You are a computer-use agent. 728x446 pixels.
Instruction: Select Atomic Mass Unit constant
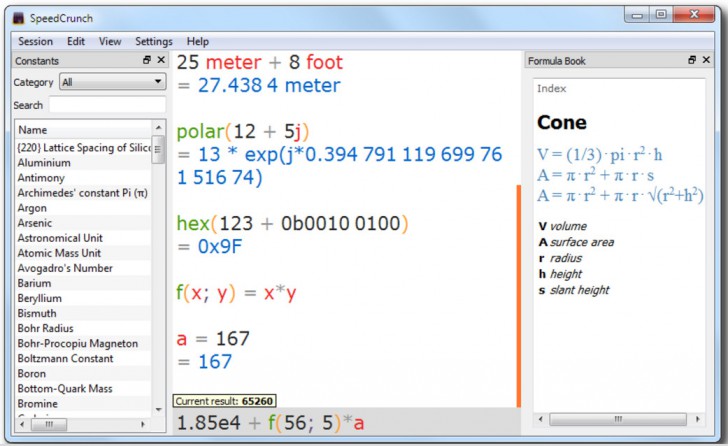(x=84, y=253)
